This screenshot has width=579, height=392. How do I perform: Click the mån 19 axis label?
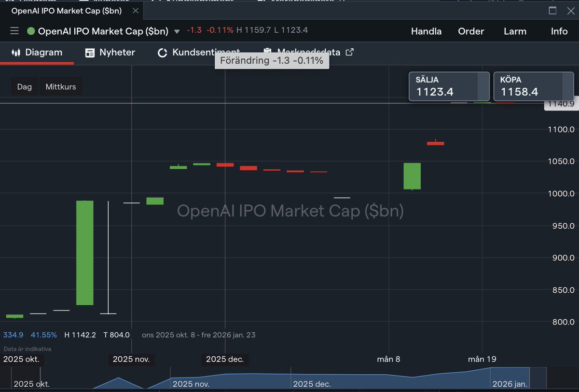click(482, 359)
